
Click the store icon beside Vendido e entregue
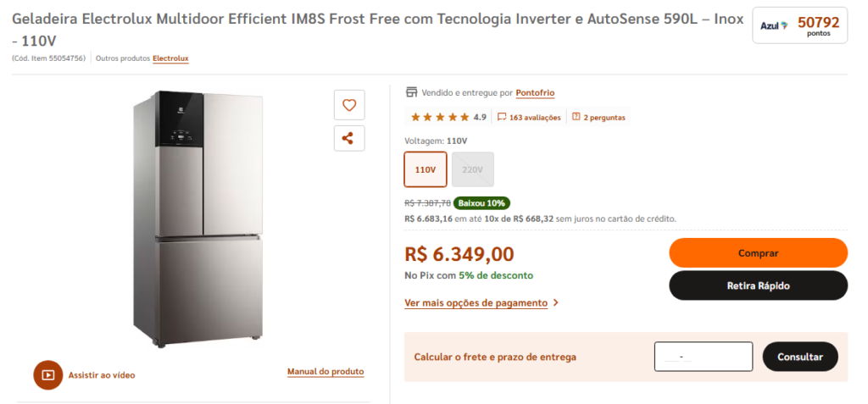pos(412,92)
